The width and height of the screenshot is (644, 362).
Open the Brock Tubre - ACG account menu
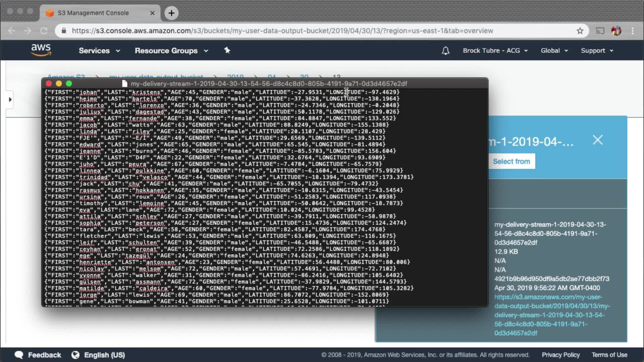click(495, 51)
